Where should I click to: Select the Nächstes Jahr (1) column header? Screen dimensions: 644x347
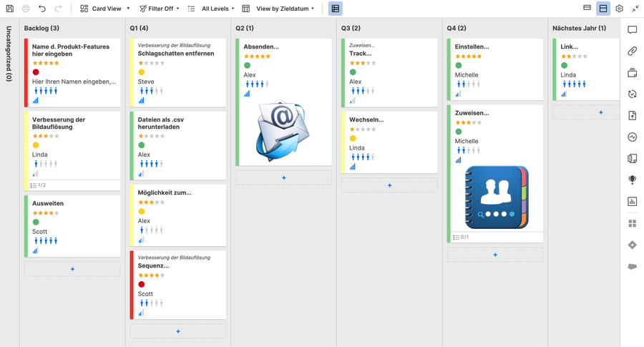point(579,28)
